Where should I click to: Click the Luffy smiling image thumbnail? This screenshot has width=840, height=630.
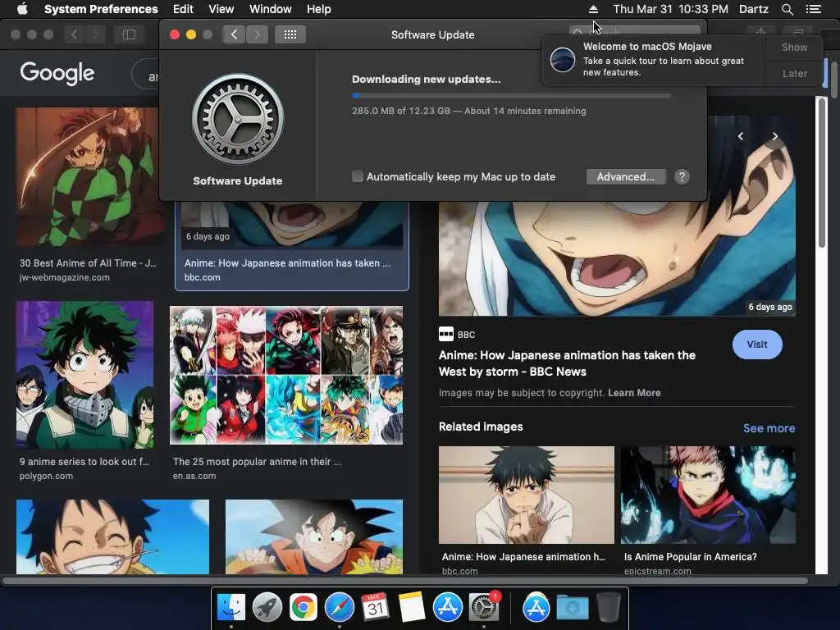(x=112, y=536)
